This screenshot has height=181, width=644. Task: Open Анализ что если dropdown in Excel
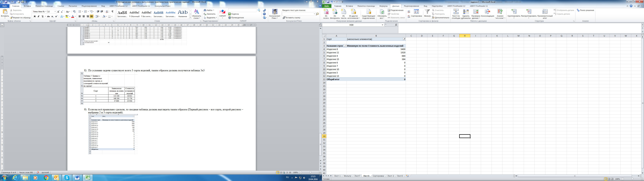tap(500, 14)
